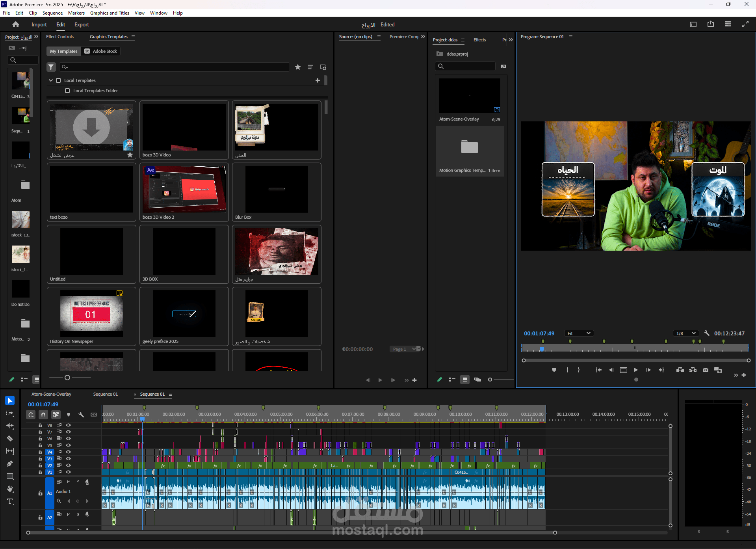
Task: Hide track V5 with its eye icon
Action: coord(68,445)
